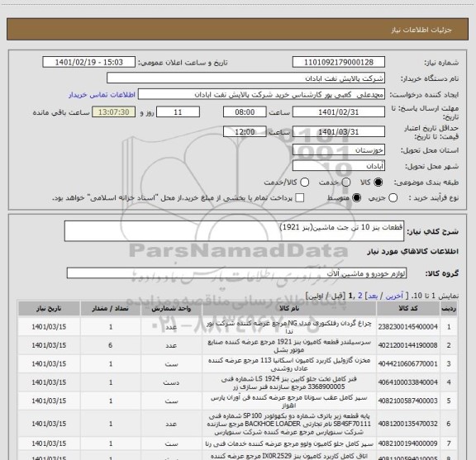The width and height of the screenshot is (476, 460).
Task: Click the remaining days field 11
Action: point(178,112)
